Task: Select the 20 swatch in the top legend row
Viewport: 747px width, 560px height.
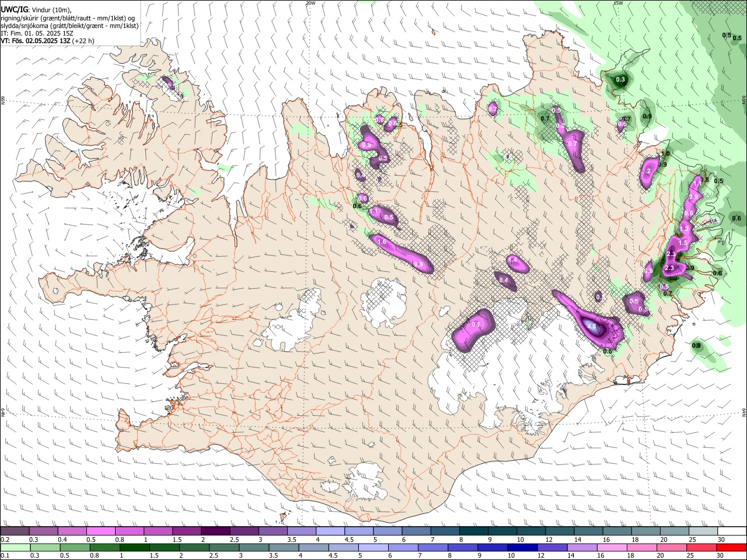Action: 675,531
